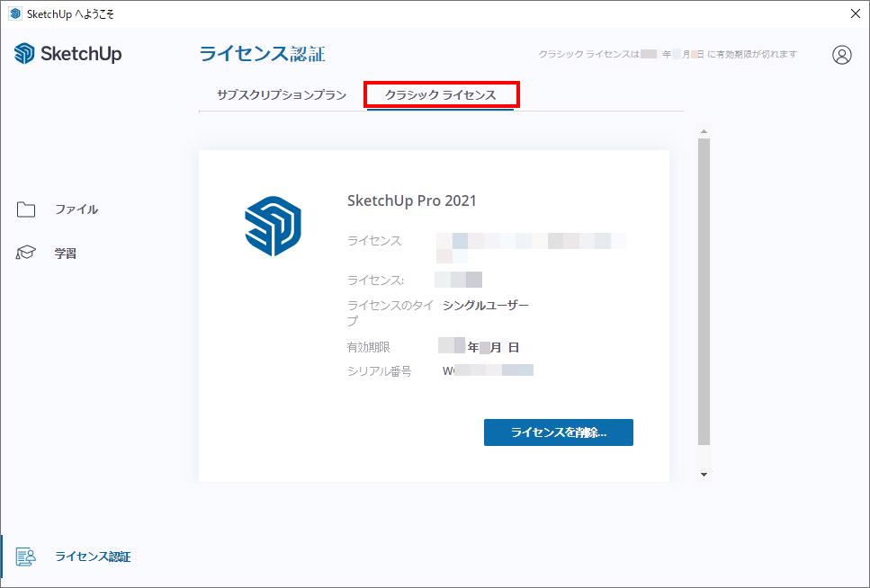Click the scrollbar down arrow
Viewport: 870px width, 588px height.
click(704, 475)
